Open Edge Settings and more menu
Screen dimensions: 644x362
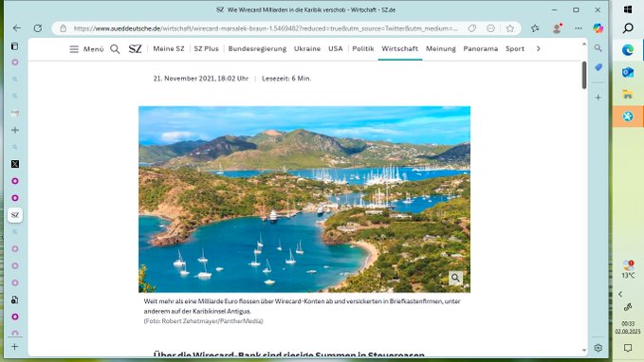pyautogui.click(x=579, y=28)
